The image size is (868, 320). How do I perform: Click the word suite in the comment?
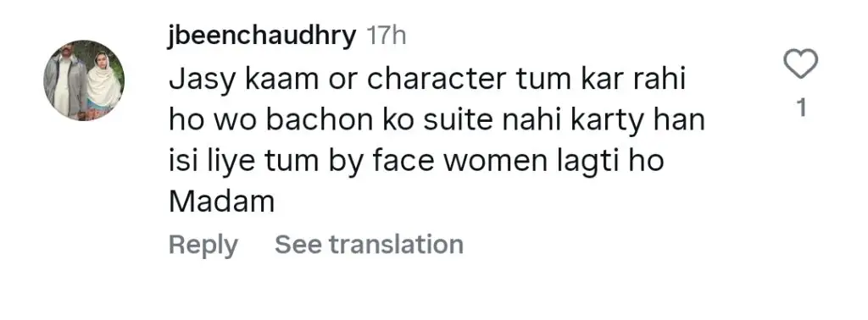458,121
